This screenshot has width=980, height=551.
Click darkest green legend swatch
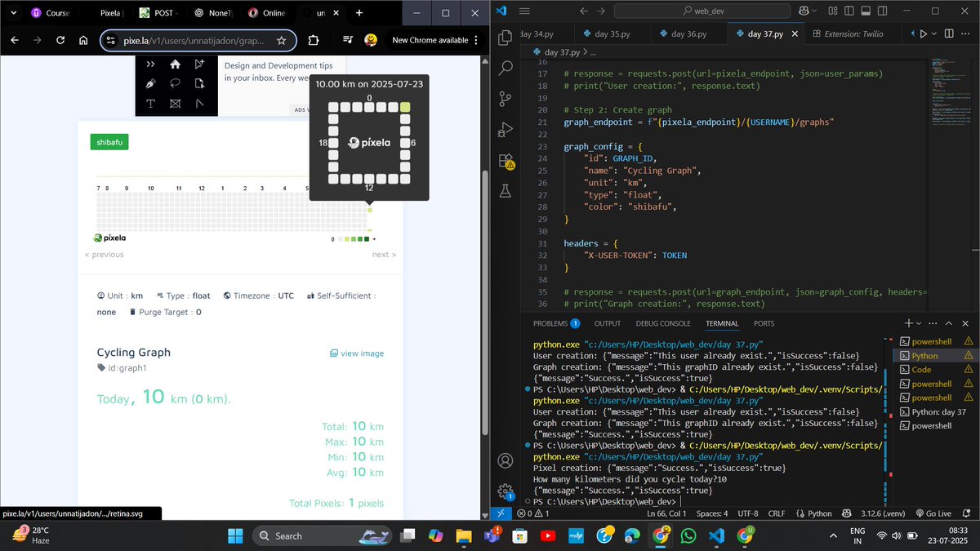point(367,239)
